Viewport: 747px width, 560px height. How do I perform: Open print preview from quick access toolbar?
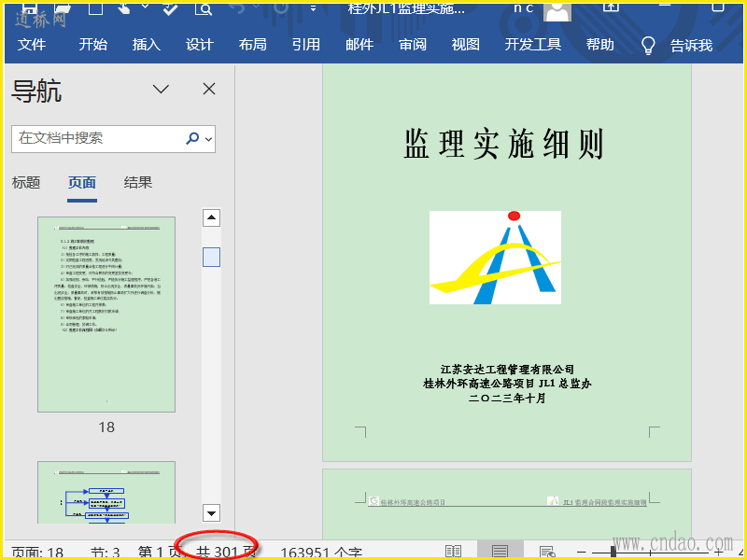pos(204,7)
